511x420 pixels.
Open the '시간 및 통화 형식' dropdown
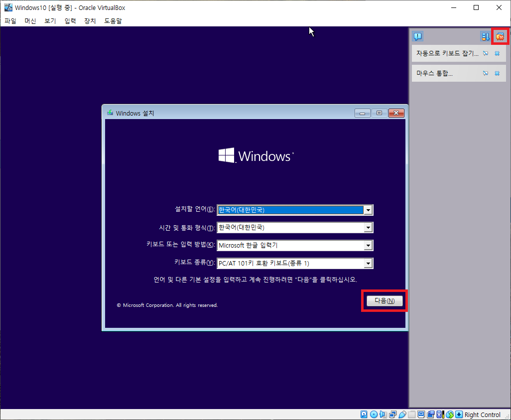368,228
